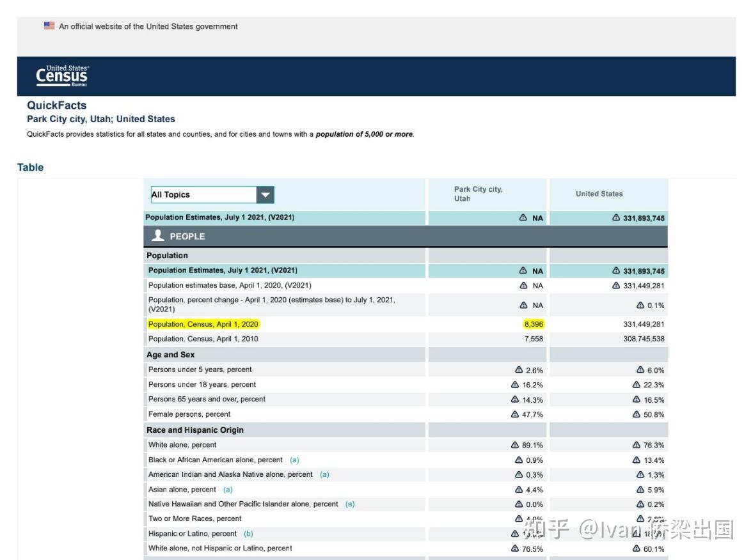Image resolution: width=753 pixels, height=560 pixels.
Task: Click the United States Census Bureau logo
Action: coord(62,76)
